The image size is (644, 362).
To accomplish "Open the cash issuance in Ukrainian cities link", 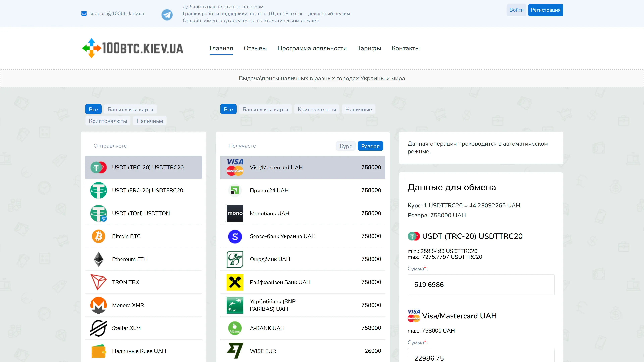I will (x=322, y=78).
